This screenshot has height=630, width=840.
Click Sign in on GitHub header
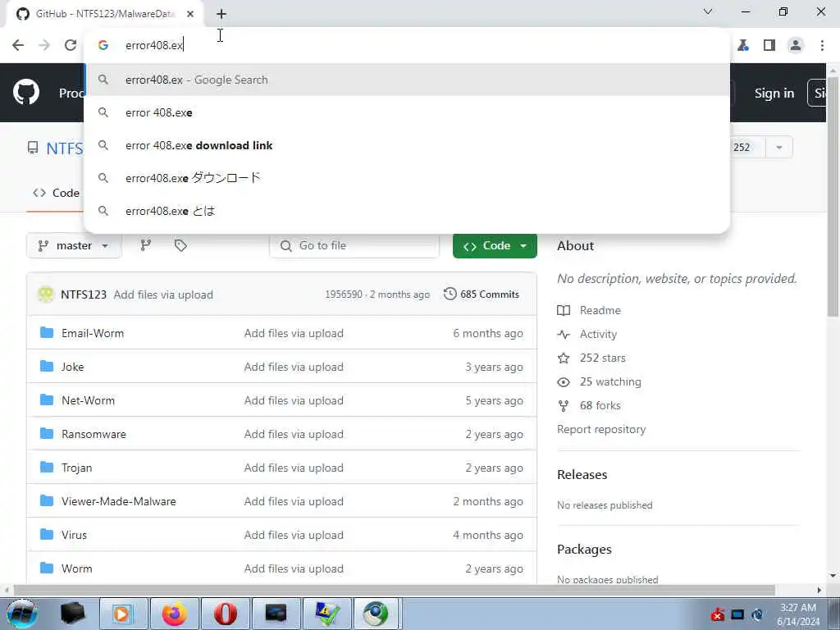[x=774, y=93]
